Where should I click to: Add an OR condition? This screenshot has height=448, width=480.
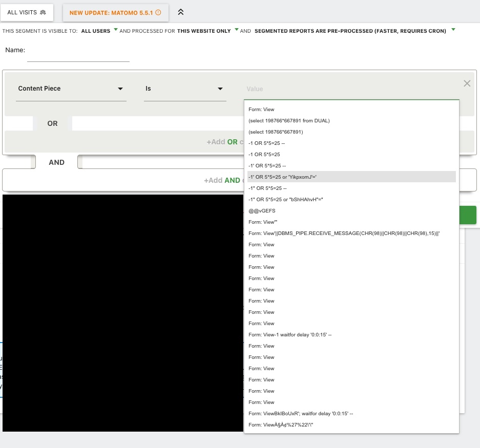pyautogui.click(x=225, y=142)
